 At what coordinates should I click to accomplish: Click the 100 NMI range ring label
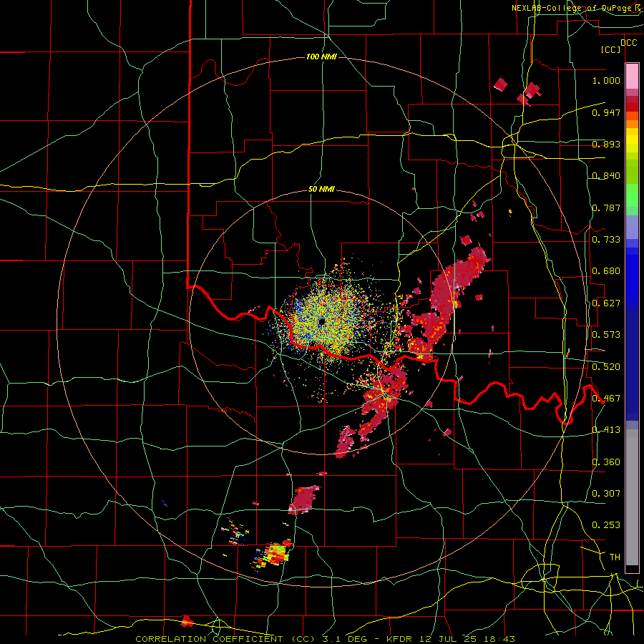[x=321, y=57]
